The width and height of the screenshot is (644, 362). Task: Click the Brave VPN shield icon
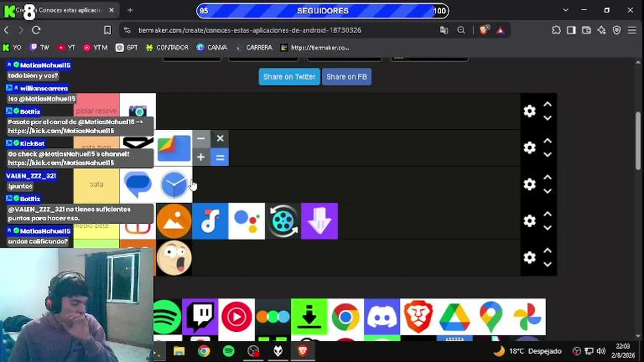(x=617, y=30)
